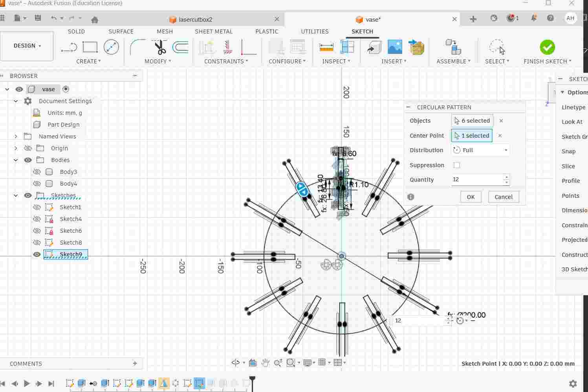Viewport: 588px width, 392px height.
Task: Activate the vase component radio button
Action: 66,89
